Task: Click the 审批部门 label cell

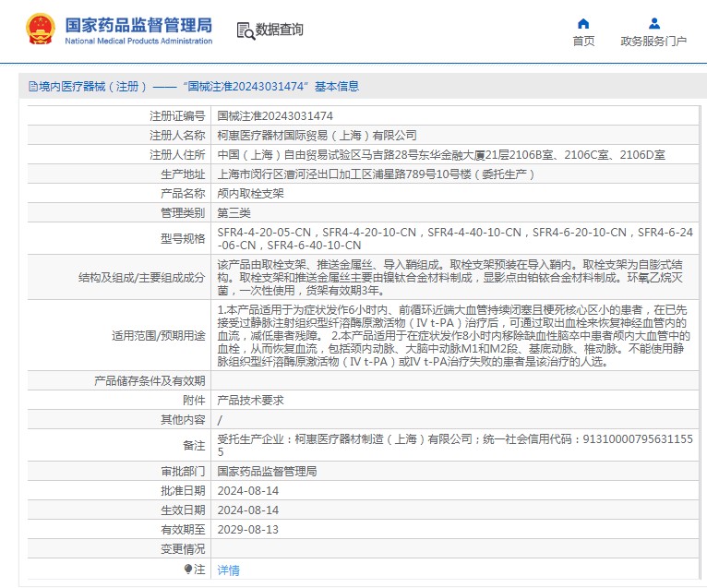Action: click(x=183, y=471)
